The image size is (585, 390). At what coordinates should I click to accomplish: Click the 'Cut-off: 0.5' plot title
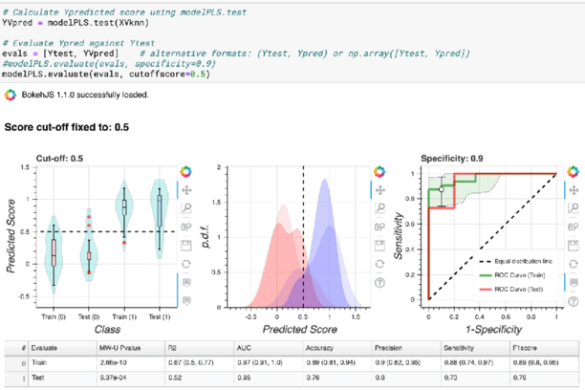(x=59, y=158)
